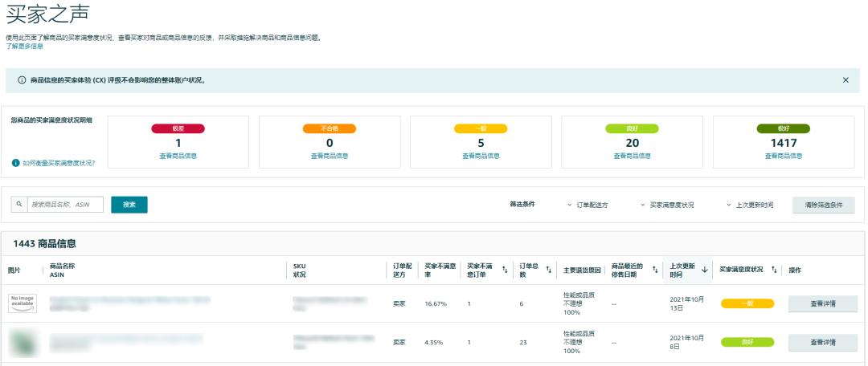Viewport: 868px width, 366px height.
Task: View listings under the 不合格 card
Action: tap(330, 156)
